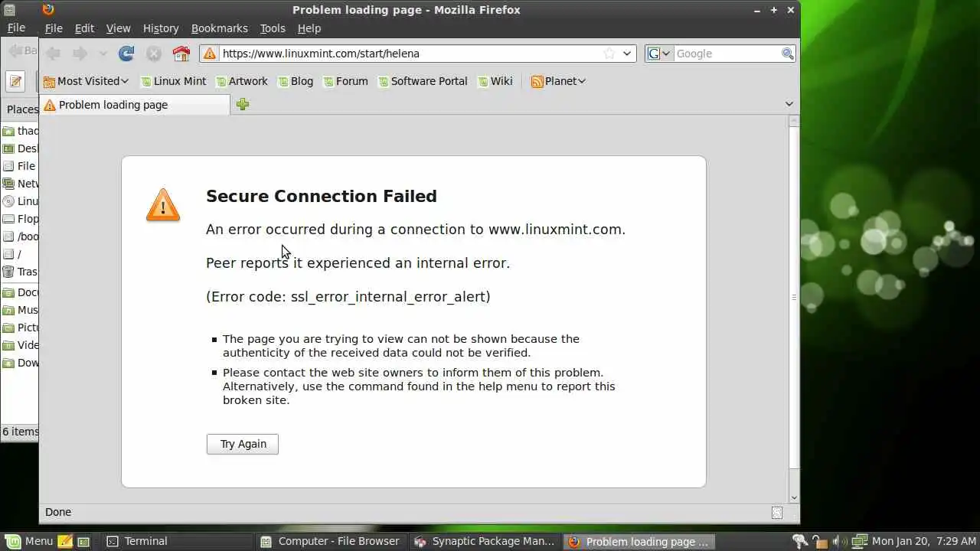The height and width of the screenshot is (551, 980).
Task: Click the show desktop icon next to Menu
Action: coord(83,541)
